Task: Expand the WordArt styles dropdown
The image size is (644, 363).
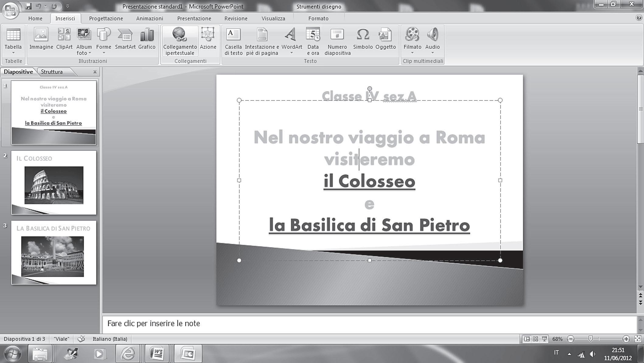Action: pos(291,53)
